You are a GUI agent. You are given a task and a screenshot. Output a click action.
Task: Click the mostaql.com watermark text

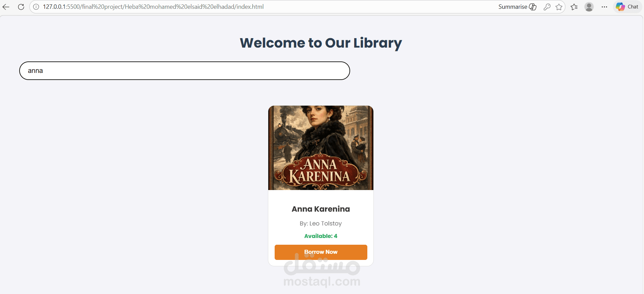(x=322, y=281)
